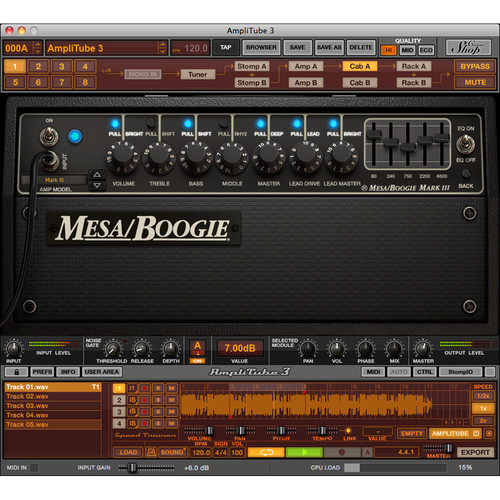Toggle the loop button in the transport
The height and width of the screenshot is (500, 500).
coord(266,452)
